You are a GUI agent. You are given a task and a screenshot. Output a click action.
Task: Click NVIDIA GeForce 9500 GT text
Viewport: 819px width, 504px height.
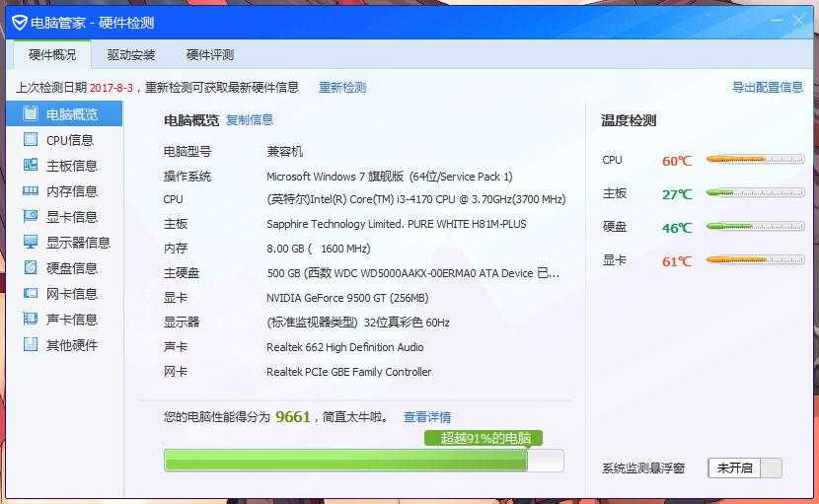(x=347, y=298)
